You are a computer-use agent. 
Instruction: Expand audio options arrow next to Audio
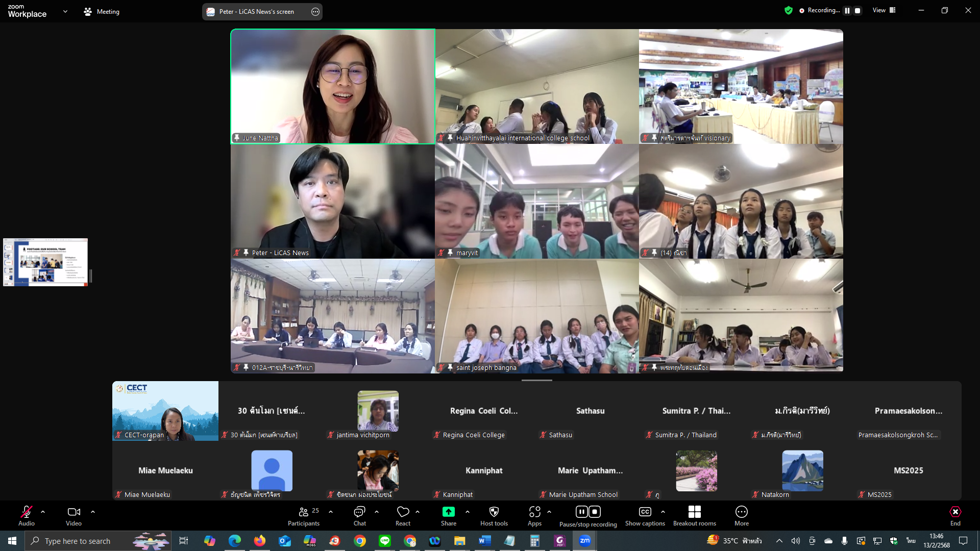tap(43, 512)
